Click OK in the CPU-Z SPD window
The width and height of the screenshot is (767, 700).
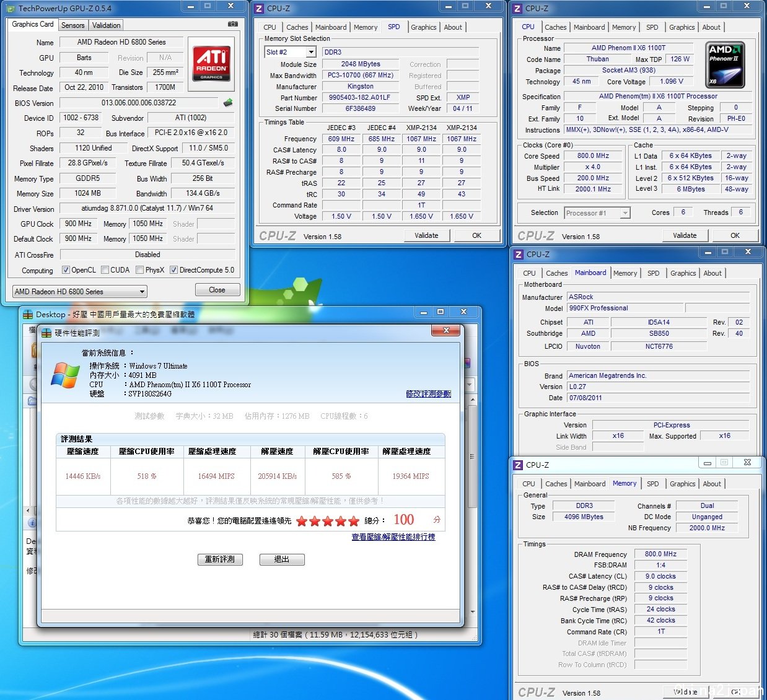point(476,235)
